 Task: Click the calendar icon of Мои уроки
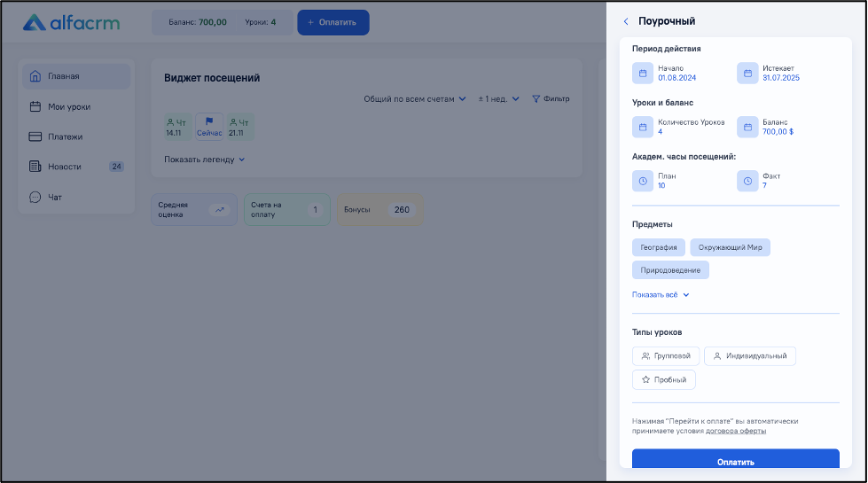(x=35, y=106)
